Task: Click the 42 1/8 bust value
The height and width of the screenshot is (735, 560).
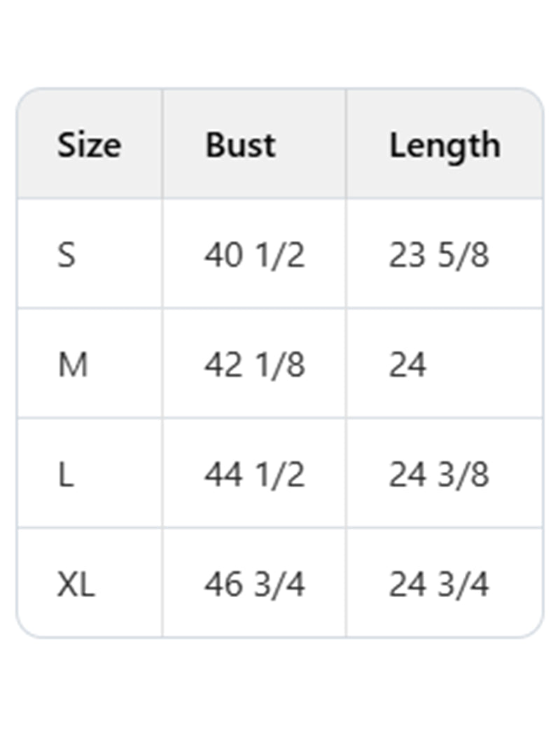Action: (x=254, y=365)
